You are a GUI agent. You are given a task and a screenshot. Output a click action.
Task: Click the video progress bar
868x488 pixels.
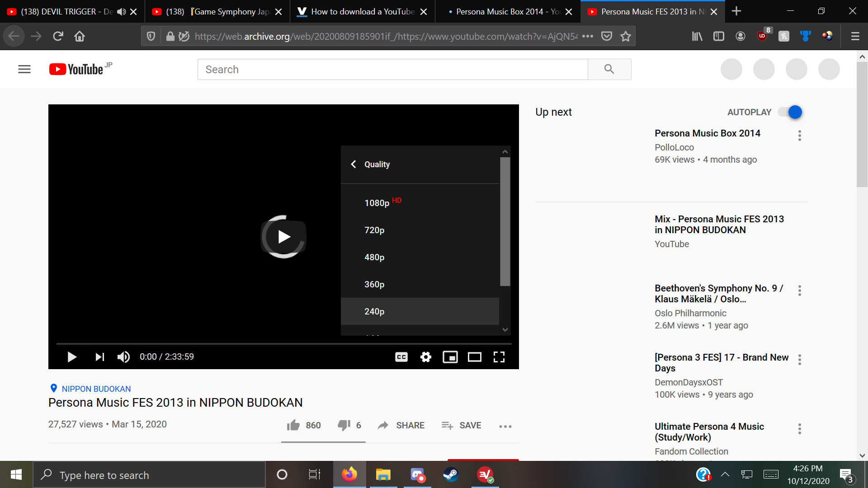click(284, 344)
